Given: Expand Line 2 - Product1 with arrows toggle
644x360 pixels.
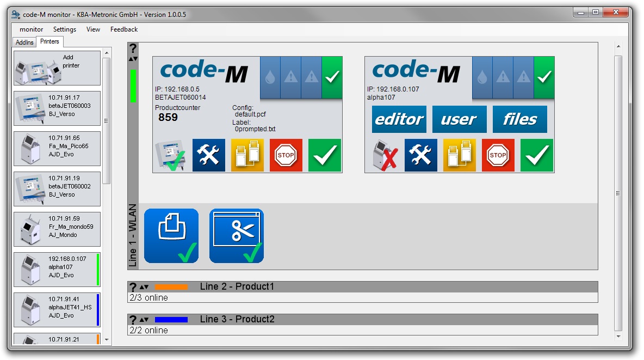Looking at the screenshot, I should 144,287.
